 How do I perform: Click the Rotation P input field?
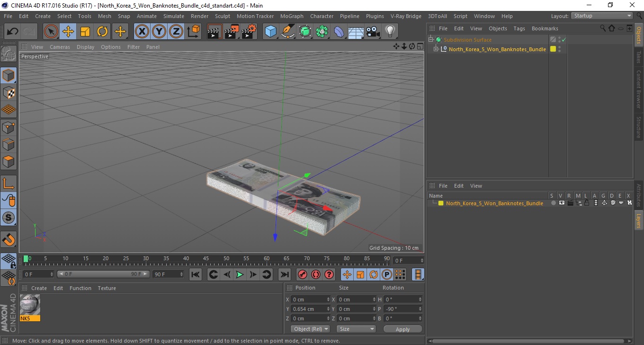coord(402,309)
